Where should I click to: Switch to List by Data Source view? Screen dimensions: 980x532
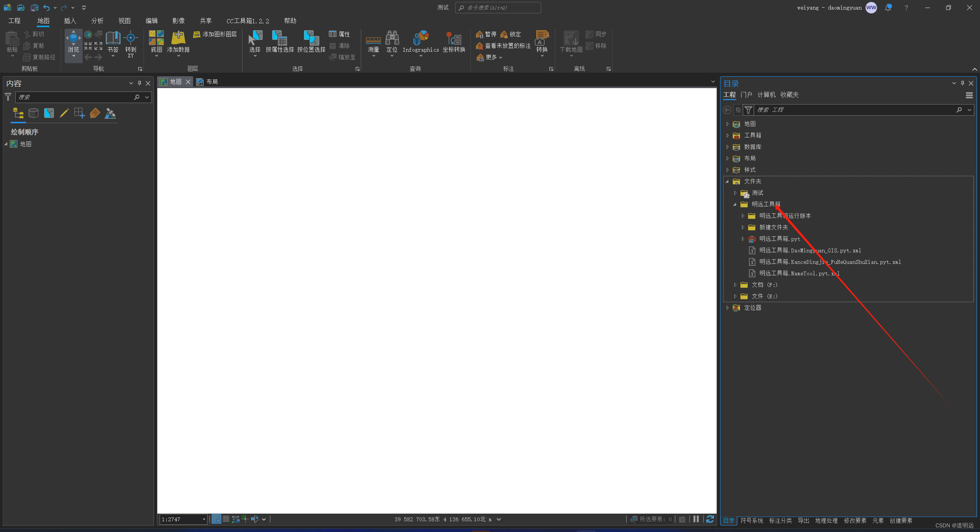[x=34, y=113]
